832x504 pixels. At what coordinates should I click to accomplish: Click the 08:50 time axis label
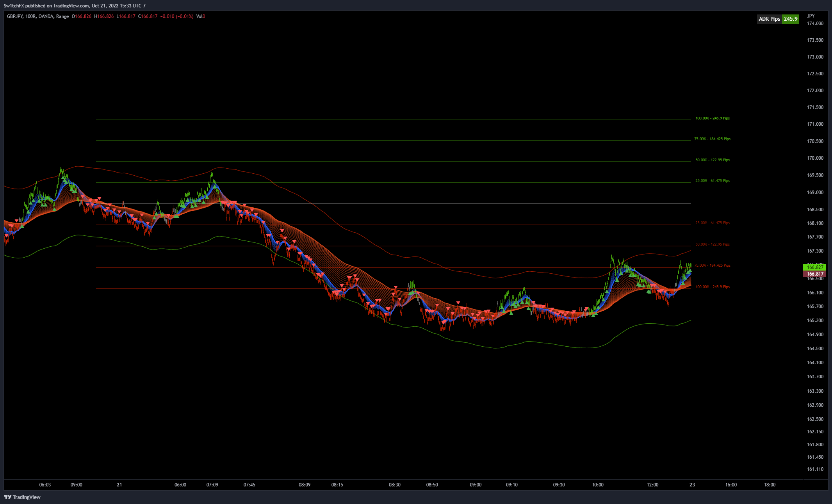pos(432,485)
